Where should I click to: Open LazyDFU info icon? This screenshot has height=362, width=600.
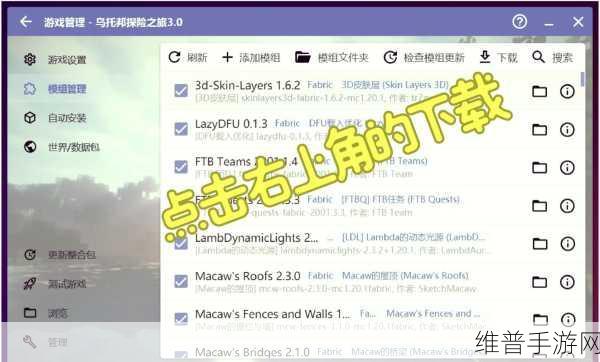pos(567,130)
